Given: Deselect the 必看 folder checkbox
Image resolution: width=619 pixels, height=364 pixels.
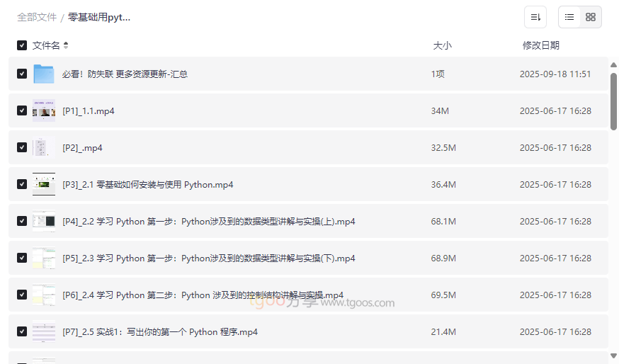Looking at the screenshot, I should [22, 74].
